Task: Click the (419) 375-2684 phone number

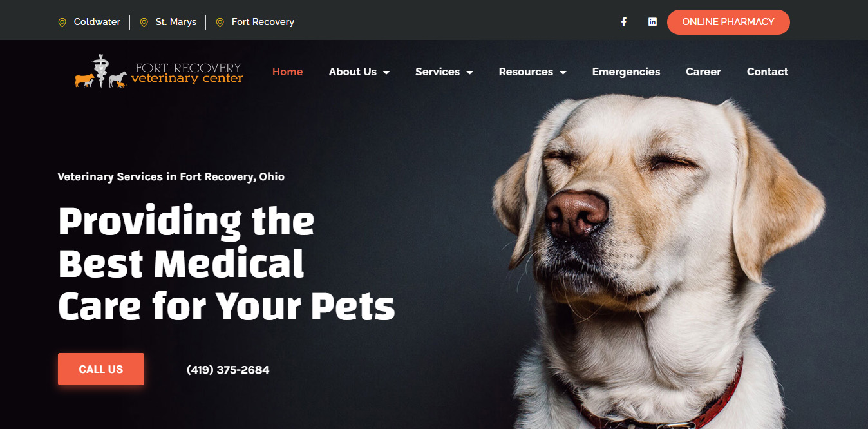Action: (228, 370)
